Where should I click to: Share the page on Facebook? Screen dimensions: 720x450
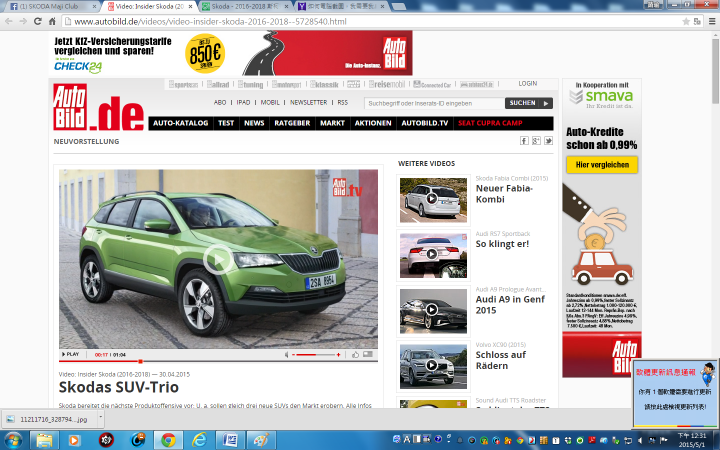click(x=524, y=141)
